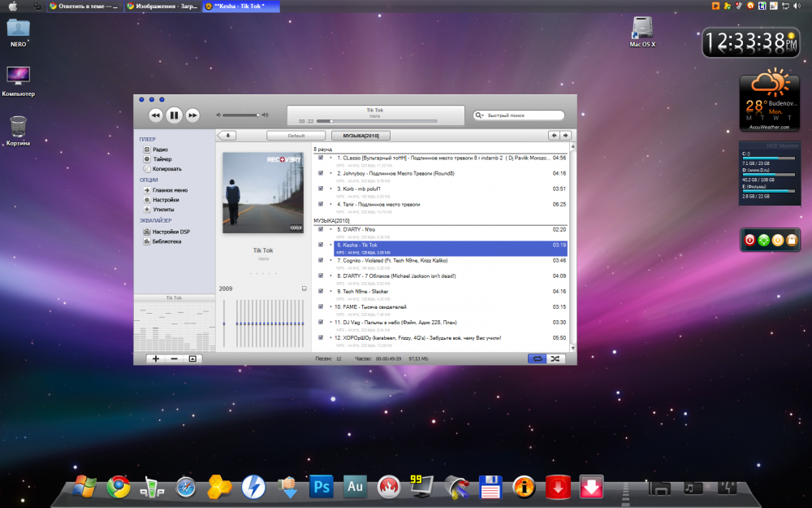Open the blue floppy disk icon in dock
The height and width of the screenshot is (508, 812).
490,488
